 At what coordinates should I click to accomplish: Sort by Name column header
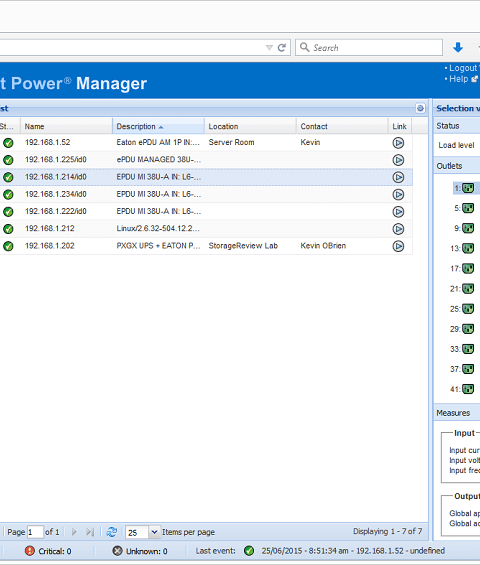pyautogui.click(x=66, y=126)
